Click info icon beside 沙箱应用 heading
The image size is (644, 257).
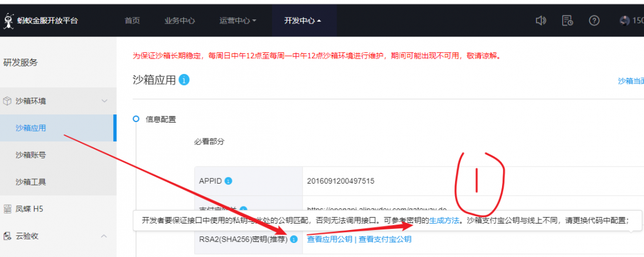pos(184,80)
